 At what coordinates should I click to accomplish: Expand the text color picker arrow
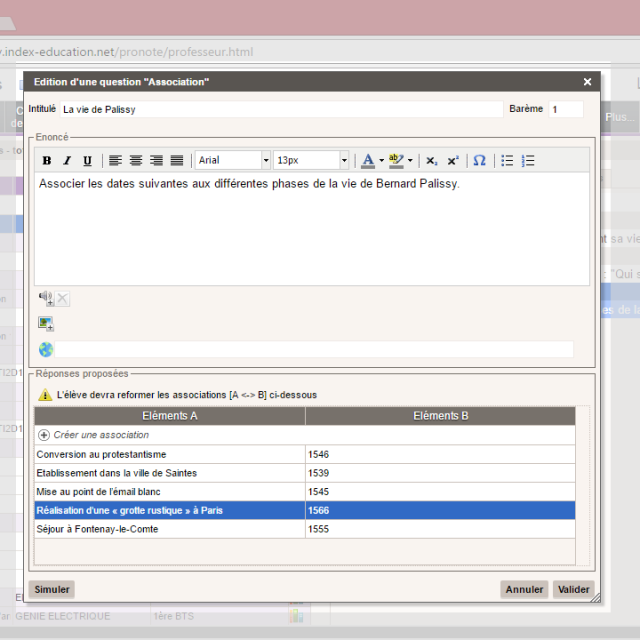[x=381, y=161]
